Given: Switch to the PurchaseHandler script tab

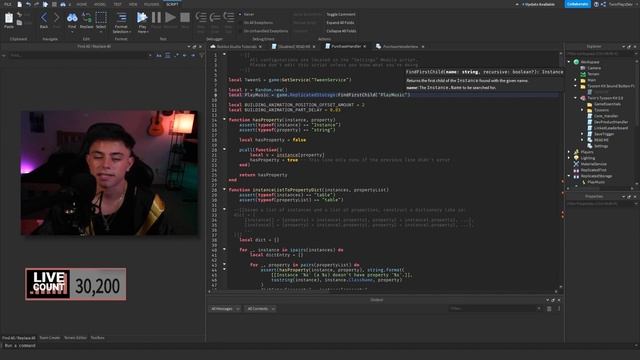Looking at the screenshot, I should click(346, 47).
